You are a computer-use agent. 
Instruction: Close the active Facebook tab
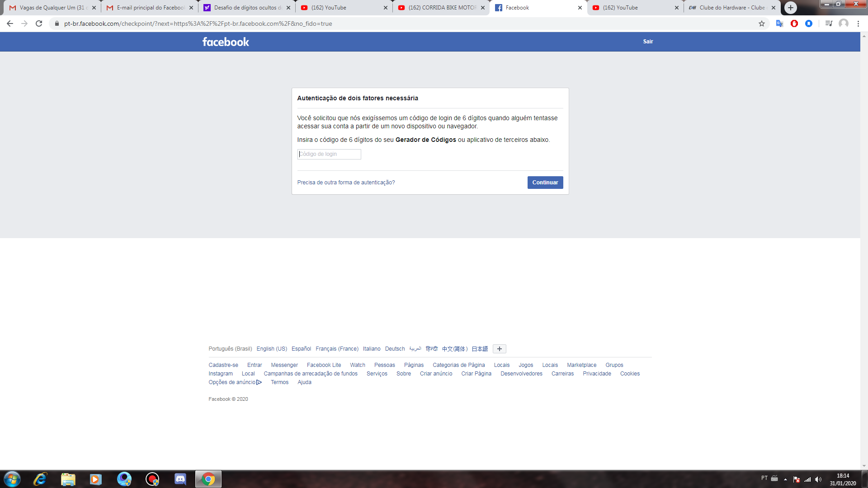[580, 8]
